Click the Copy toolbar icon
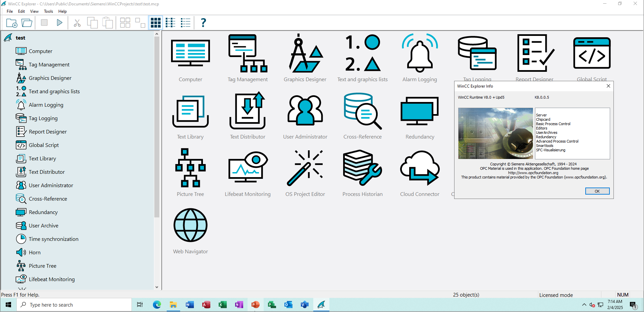 point(92,23)
